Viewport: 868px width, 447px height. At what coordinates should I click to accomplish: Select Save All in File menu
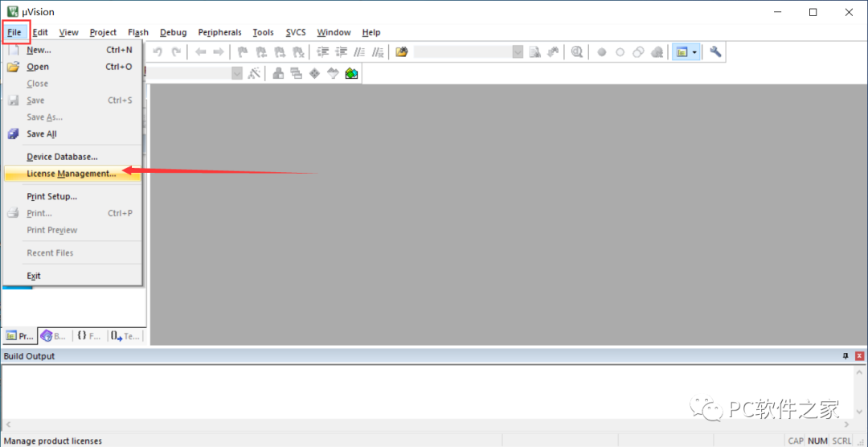coord(72,134)
